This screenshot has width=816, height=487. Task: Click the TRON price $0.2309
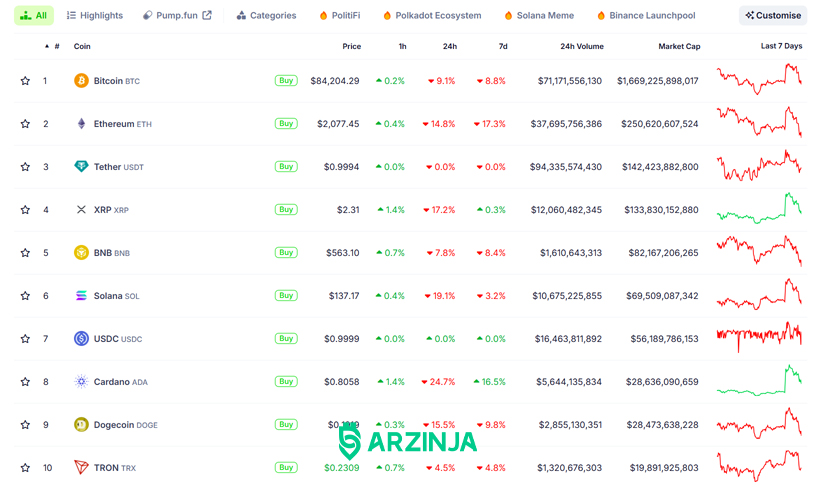[x=341, y=468]
